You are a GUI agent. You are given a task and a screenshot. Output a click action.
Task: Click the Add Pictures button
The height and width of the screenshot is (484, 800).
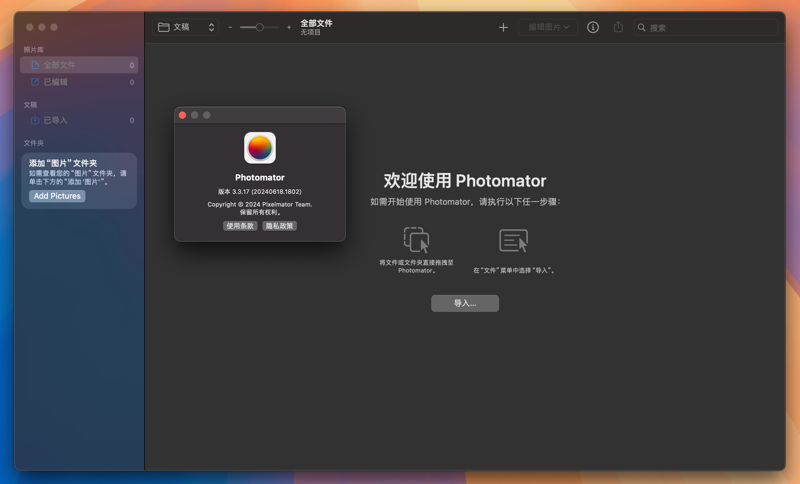tap(57, 196)
